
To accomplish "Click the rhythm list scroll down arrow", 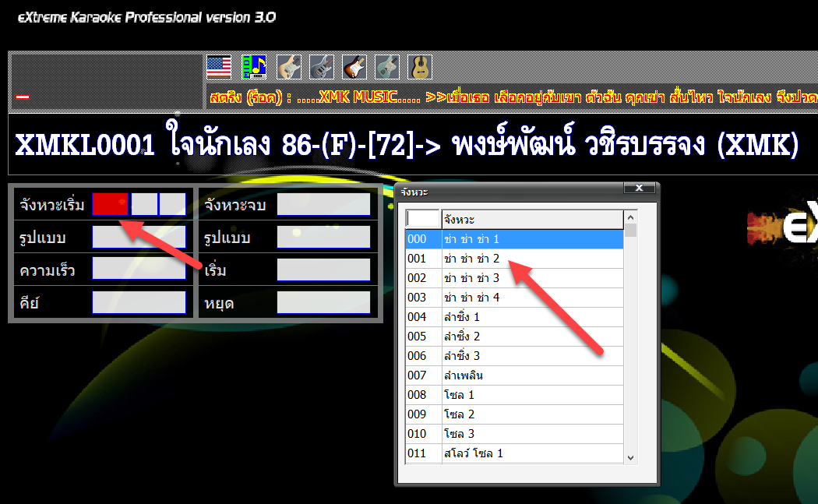I will pos(631,457).
